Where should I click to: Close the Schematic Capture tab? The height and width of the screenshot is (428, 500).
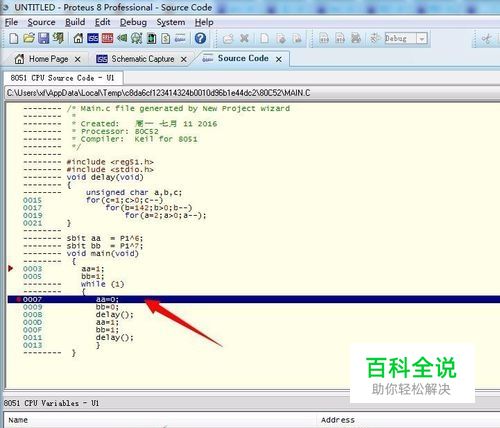[x=184, y=59]
